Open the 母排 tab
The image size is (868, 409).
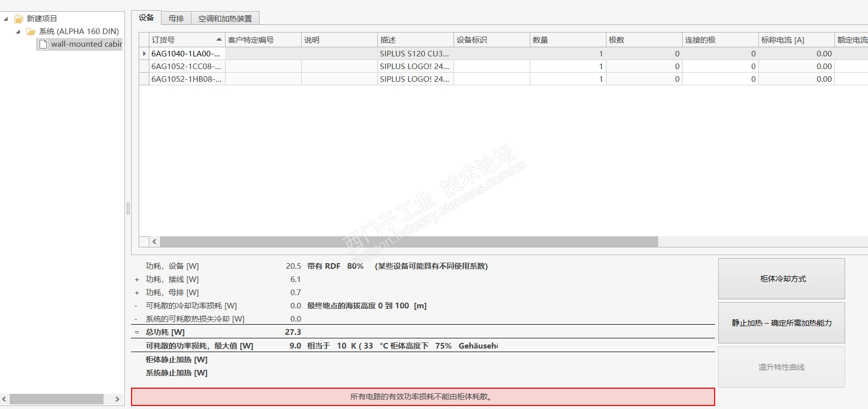tap(176, 18)
